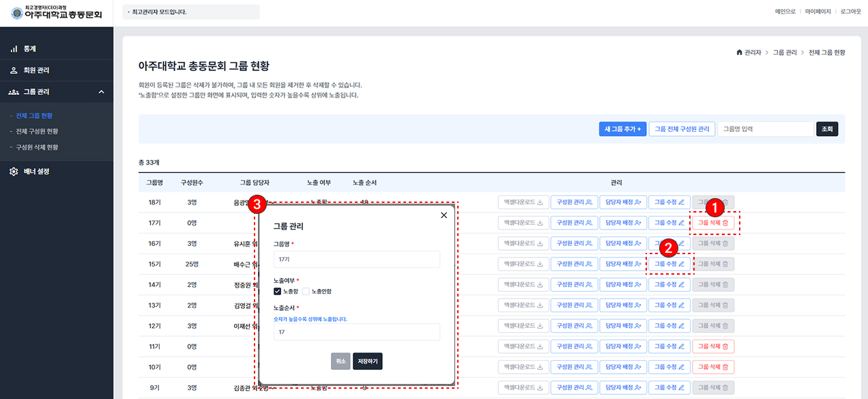868x399 pixels.
Task: Go to 메인으로 in the top bar
Action: 785,12
